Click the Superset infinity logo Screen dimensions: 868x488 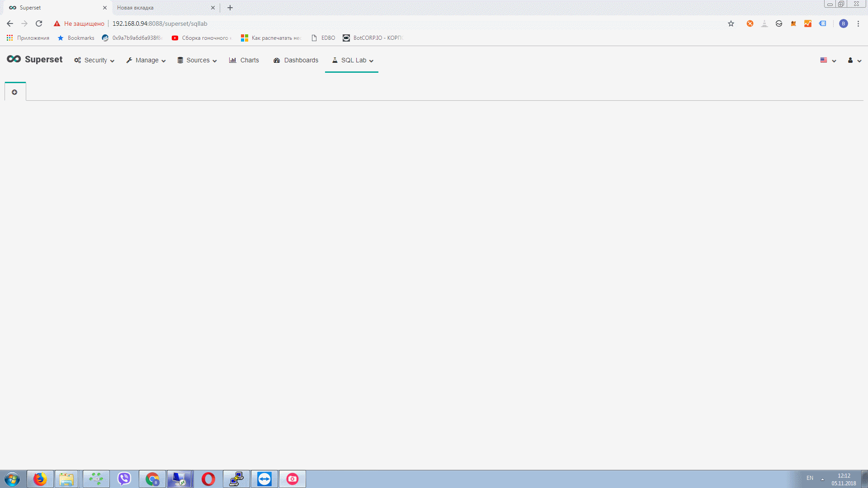pyautogui.click(x=13, y=59)
